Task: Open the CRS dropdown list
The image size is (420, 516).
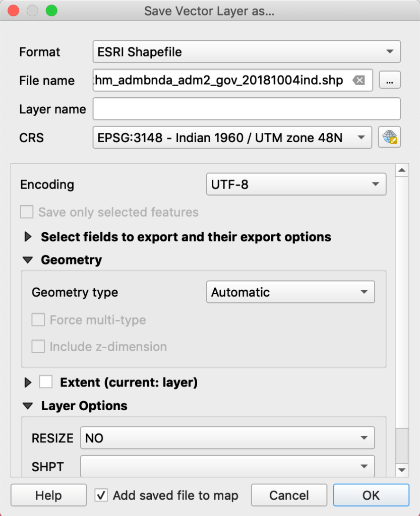Action: click(232, 137)
